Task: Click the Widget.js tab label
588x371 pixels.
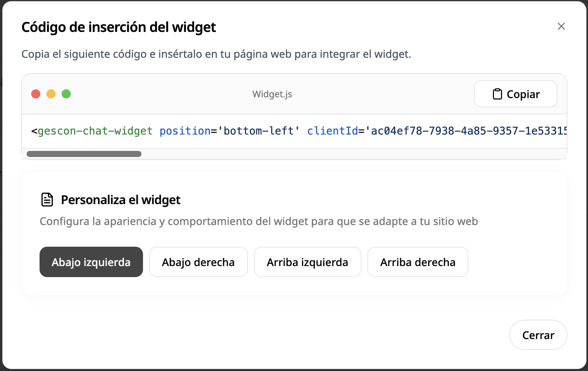Action: pyautogui.click(x=272, y=94)
